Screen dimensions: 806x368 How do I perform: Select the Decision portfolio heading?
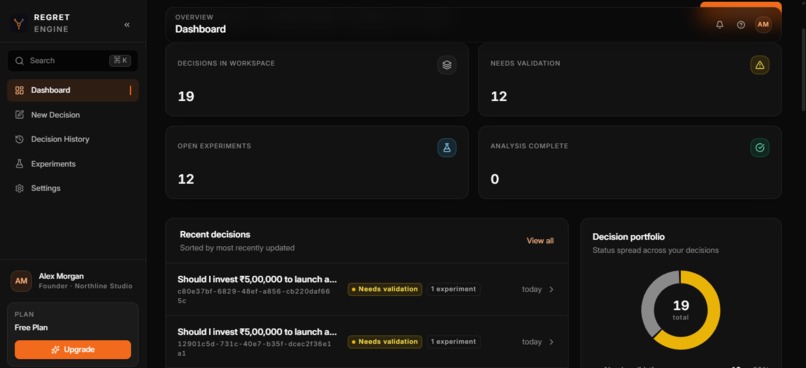(628, 237)
